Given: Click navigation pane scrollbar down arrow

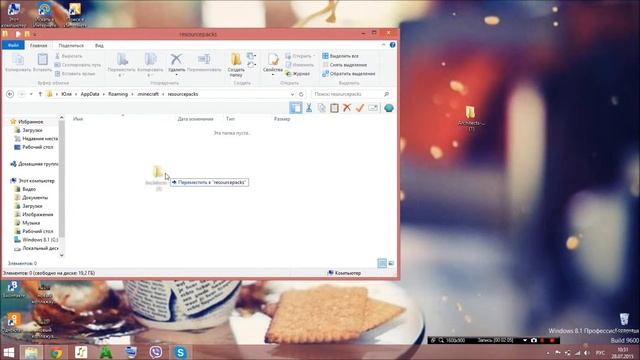Looking at the screenshot, I should pos(62,255).
